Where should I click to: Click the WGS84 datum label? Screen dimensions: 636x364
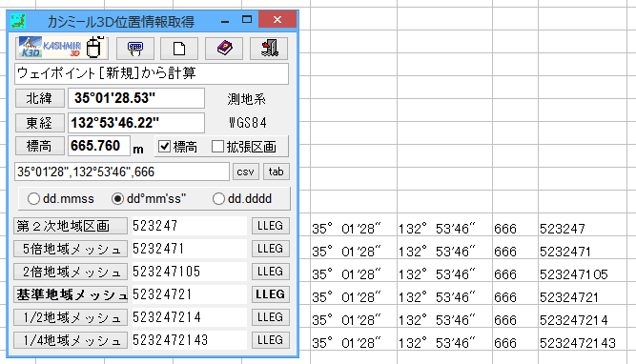[247, 123]
